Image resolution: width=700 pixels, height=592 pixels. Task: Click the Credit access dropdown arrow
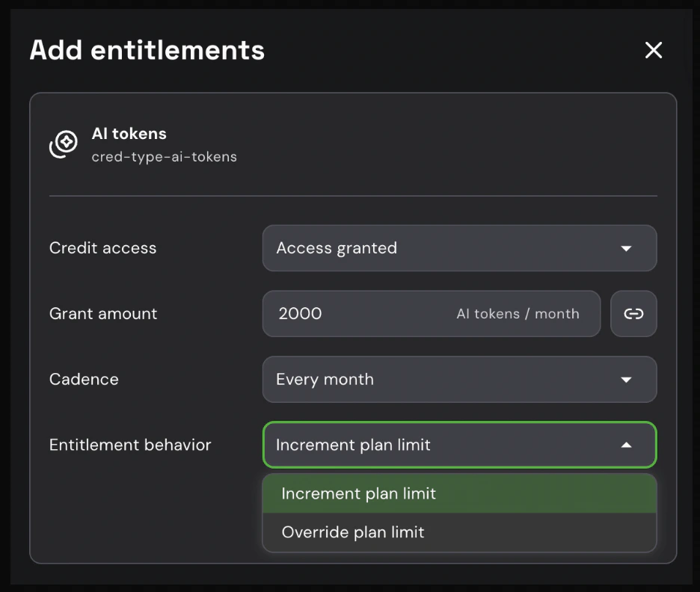pyautogui.click(x=627, y=248)
